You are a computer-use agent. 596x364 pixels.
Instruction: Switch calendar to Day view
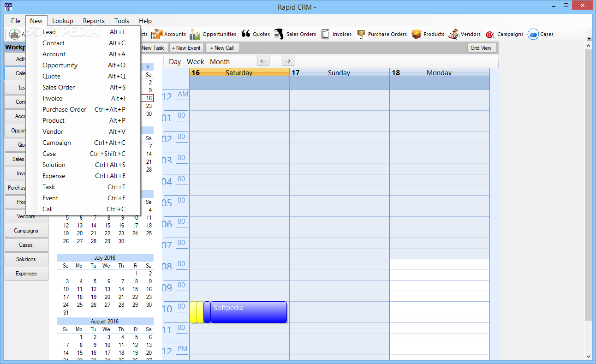[x=175, y=62]
